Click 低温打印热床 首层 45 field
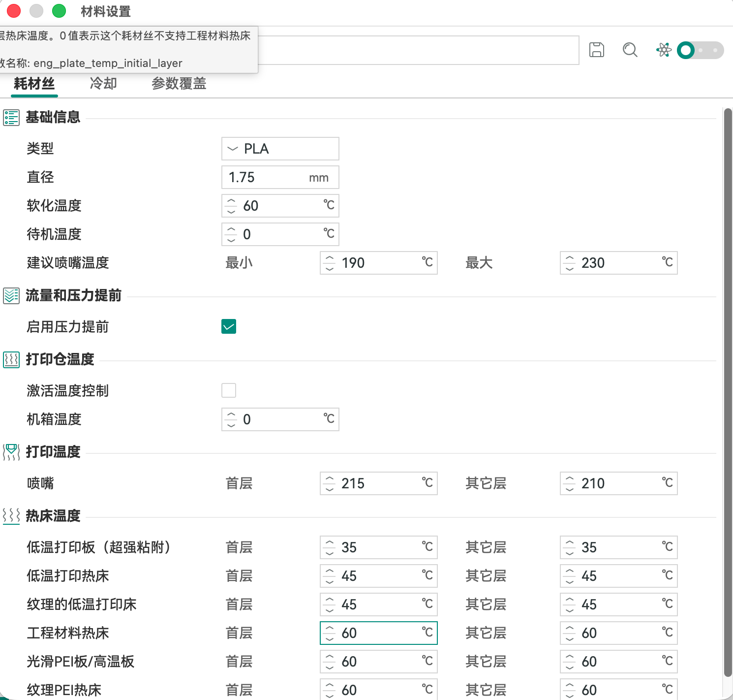 pos(379,576)
